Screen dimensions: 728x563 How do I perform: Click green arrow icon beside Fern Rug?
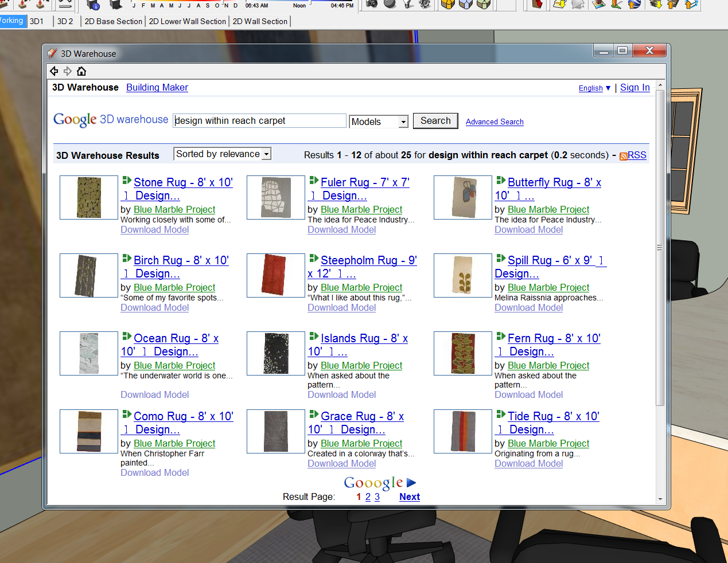[501, 337]
